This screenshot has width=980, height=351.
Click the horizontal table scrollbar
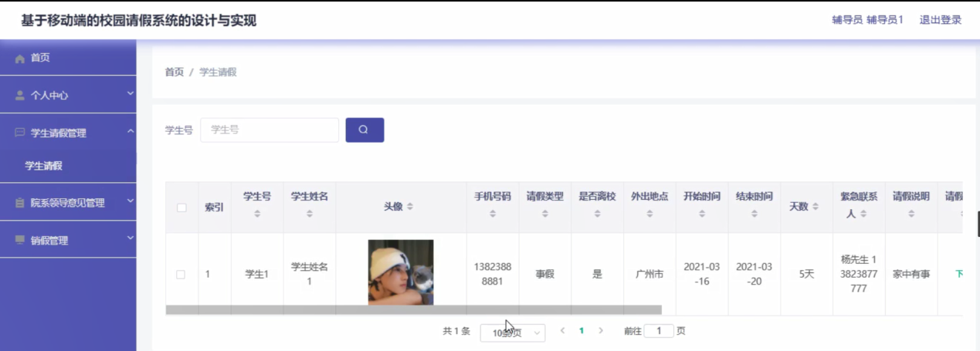(414, 309)
